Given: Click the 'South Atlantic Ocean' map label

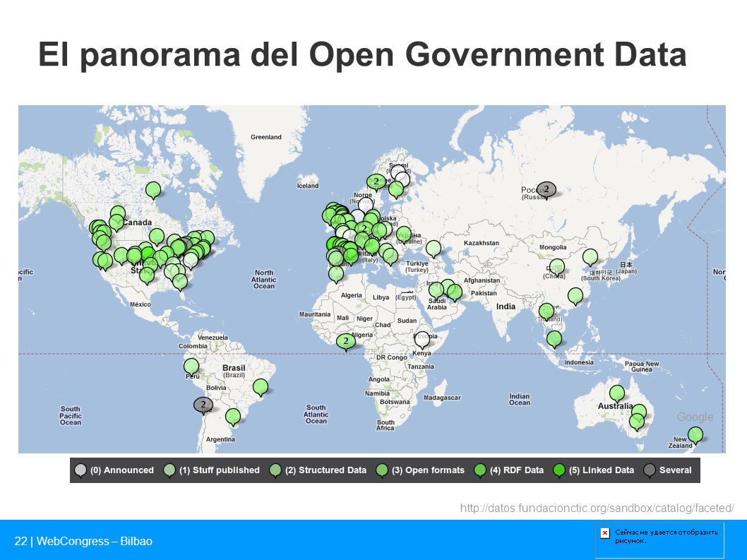Looking at the screenshot, I should 316,414.
